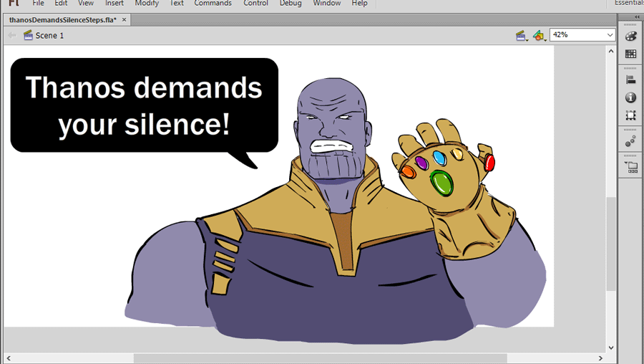Close the thanosDemandsSilenceSteps.fla tab
The image size is (644, 364).
click(x=124, y=19)
